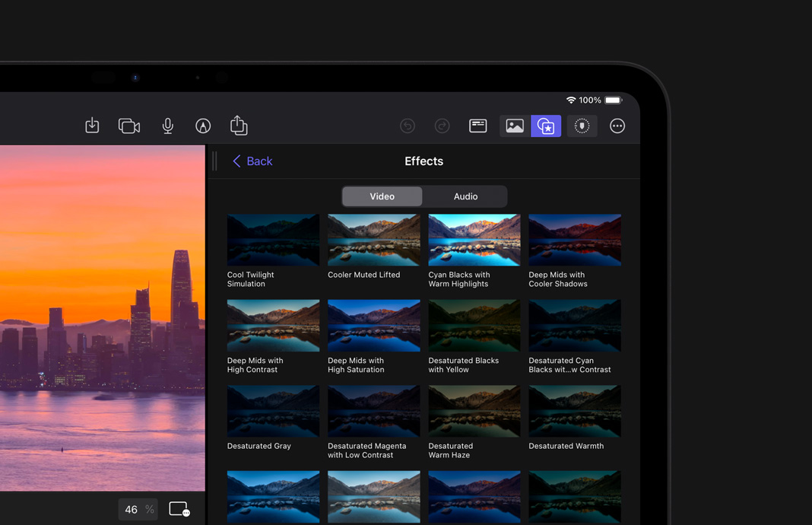
Task: Start a voiceover with the microphone icon
Action: (167, 126)
